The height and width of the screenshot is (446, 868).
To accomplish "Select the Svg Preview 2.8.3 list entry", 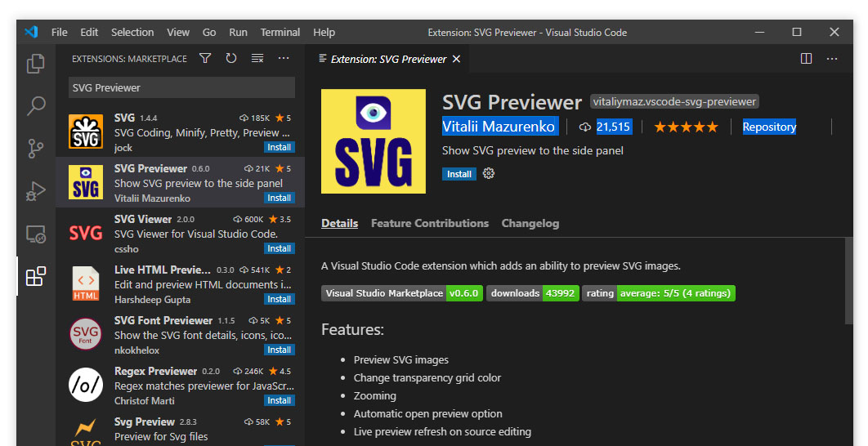I will pyautogui.click(x=180, y=430).
